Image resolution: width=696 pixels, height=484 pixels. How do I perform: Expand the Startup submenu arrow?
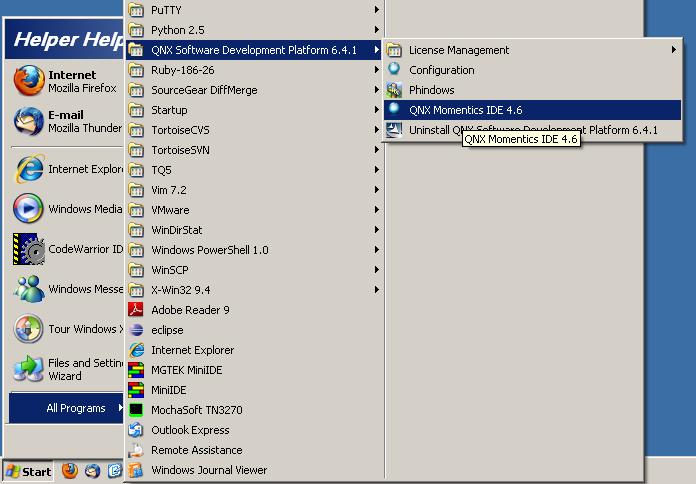pos(376,110)
